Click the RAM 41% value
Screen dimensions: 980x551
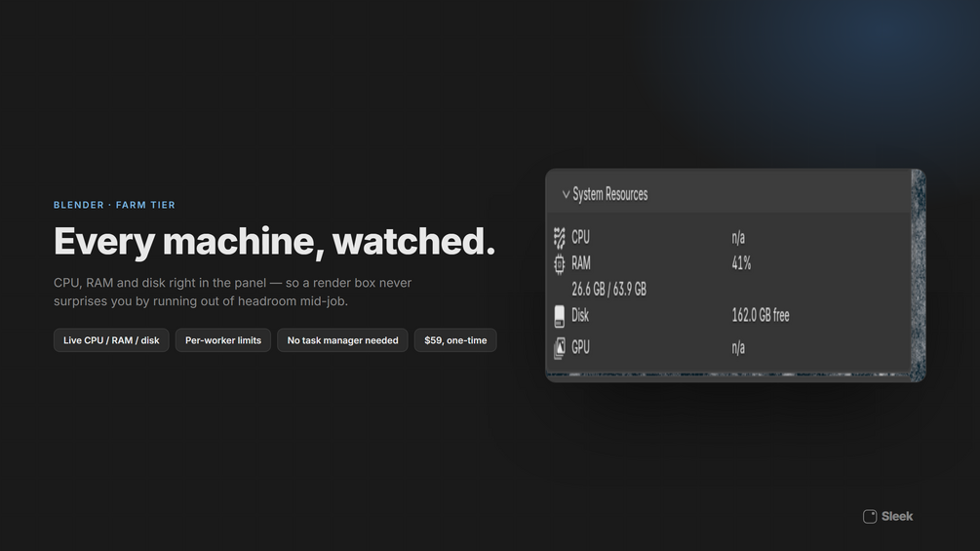pos(741,263)
